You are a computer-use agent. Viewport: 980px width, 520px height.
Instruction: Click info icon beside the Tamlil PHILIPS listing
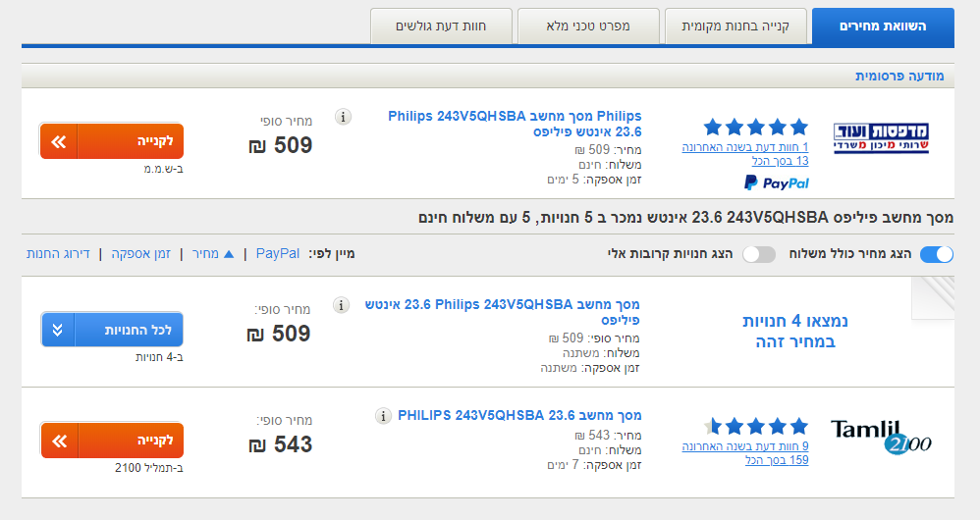pos(383,416)
